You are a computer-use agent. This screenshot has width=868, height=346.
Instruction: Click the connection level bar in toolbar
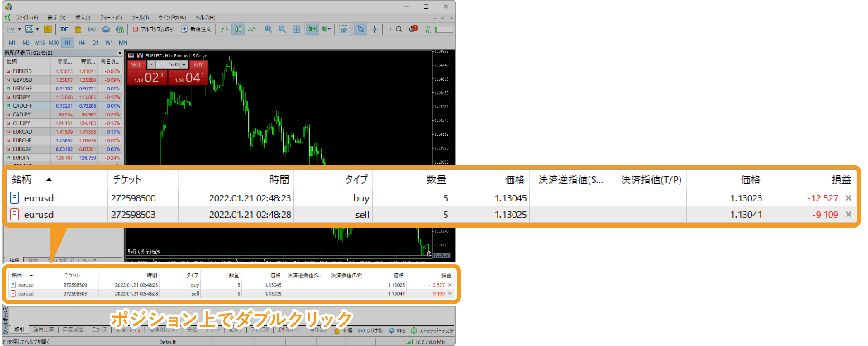click(444, 29)
